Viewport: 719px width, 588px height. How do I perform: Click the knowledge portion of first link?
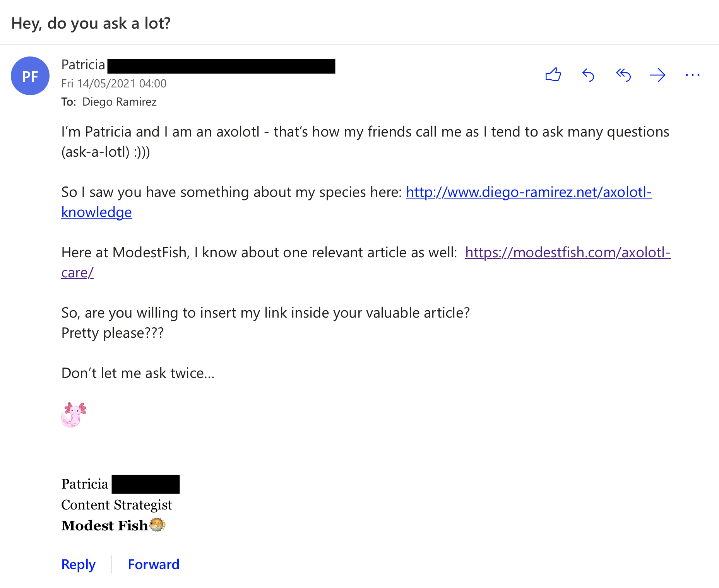(96, 212)
